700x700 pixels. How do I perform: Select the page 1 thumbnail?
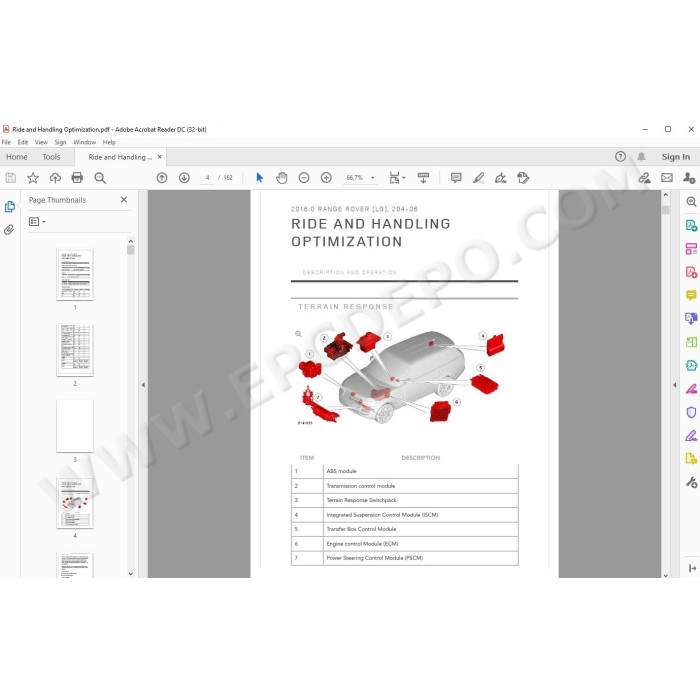(x=75, y=275)
